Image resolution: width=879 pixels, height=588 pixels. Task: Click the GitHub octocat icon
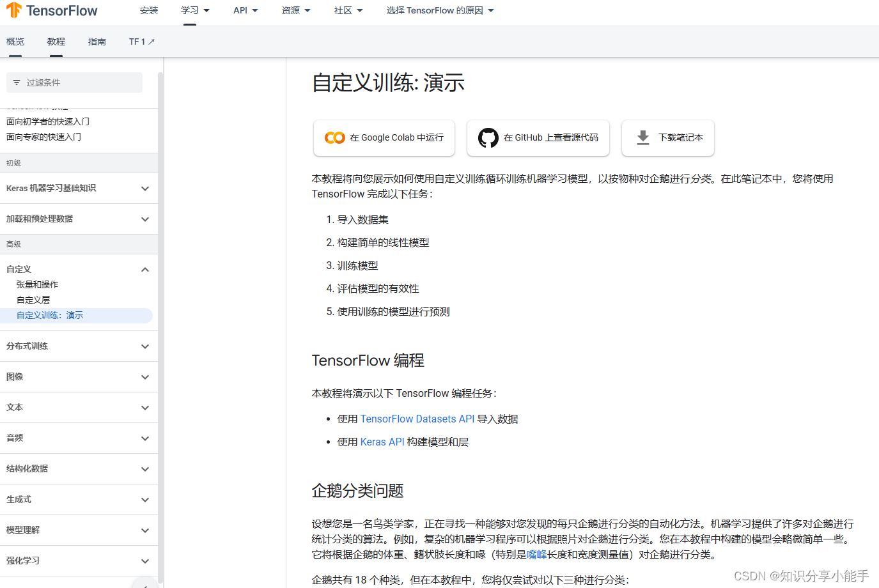488,137
